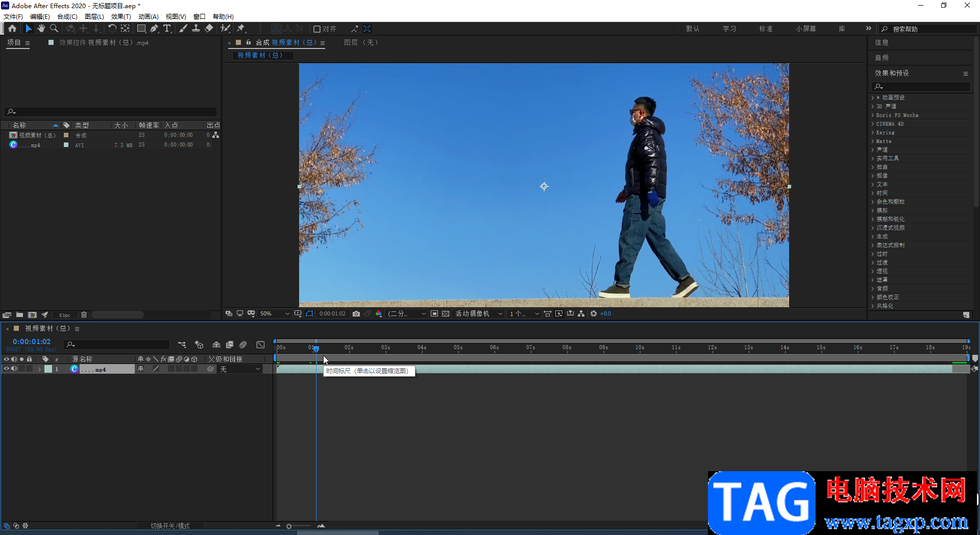The height and width of the screenshot is (535, 980).
Task: Select the Type (T) tool
Action: pyautogui.click(x=167, y=29)
